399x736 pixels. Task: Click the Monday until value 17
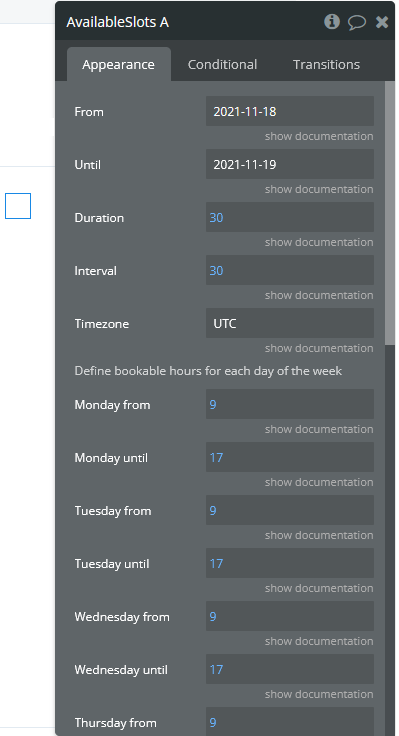[x=216, y=458]
